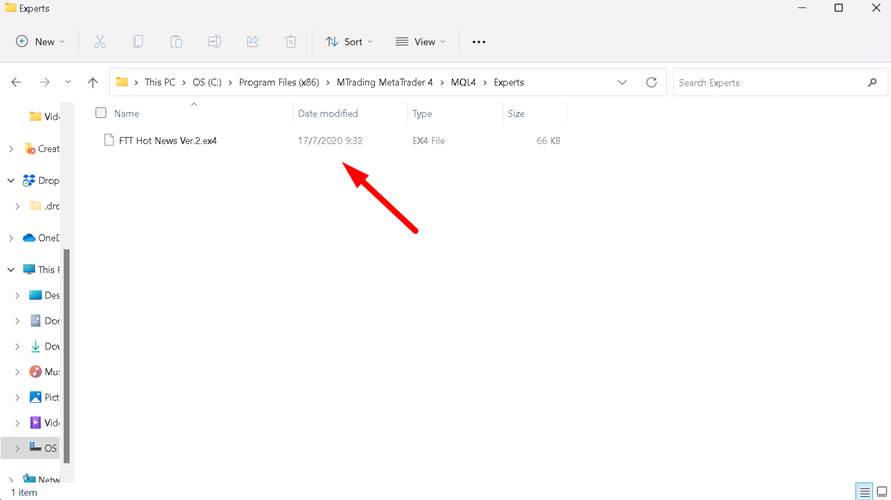Select the FTT Hot News Ver.2.ex4 file
The height and width of the screenshot is (500, 891).
pyautogui.click(x=167, y=141)
